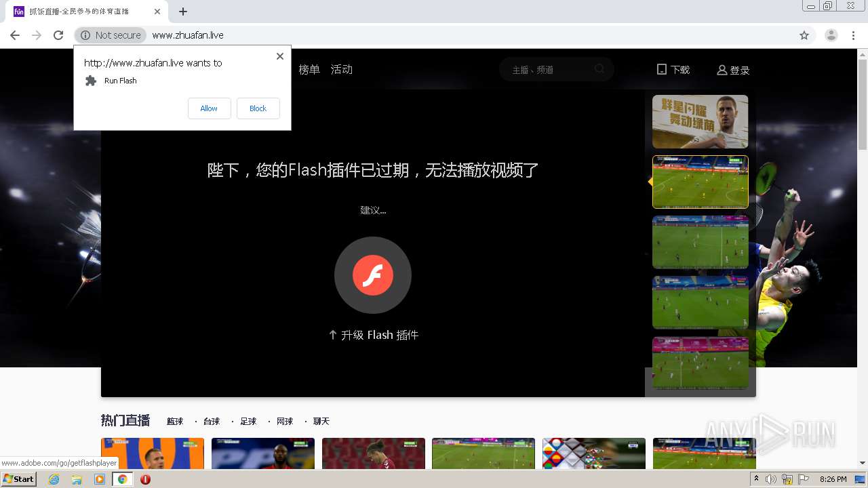868x488 pixels.
Task: Open the Windows Start menu
Action: [19, 479]
